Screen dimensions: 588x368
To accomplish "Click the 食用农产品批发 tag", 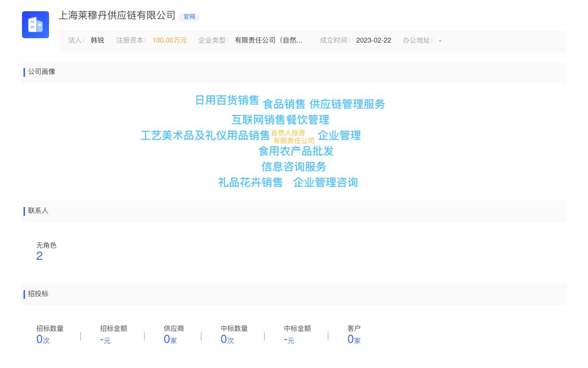I will tap(296, 151).
